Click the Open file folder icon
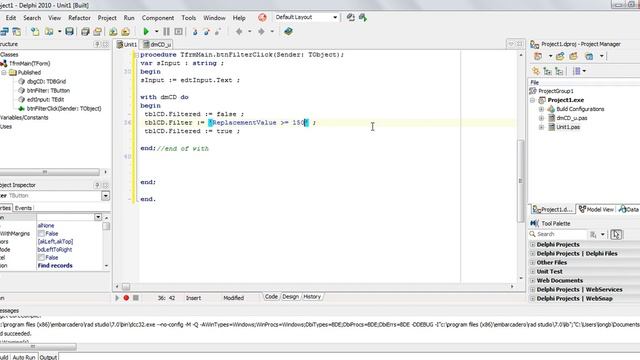The image size is (640, 360). pos(49,31)
